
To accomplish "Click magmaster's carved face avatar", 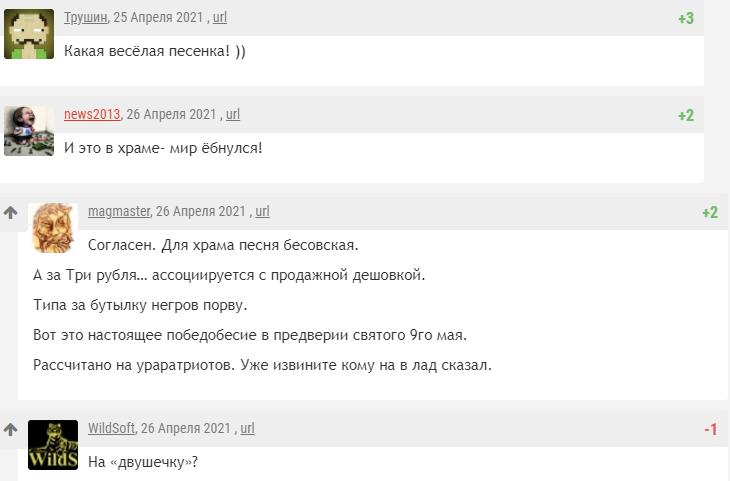I will coord(53,228).
